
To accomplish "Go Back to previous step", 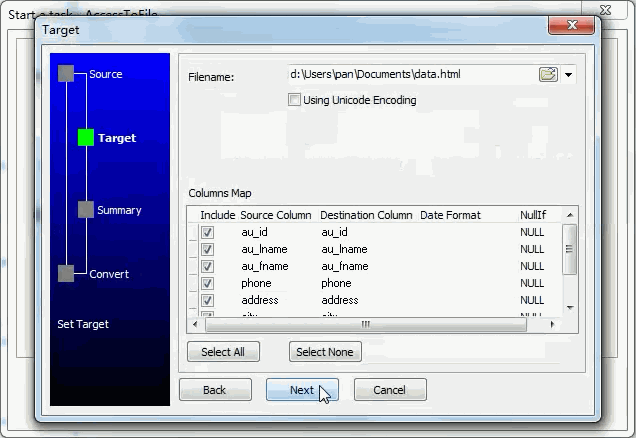I will [215, 390].
